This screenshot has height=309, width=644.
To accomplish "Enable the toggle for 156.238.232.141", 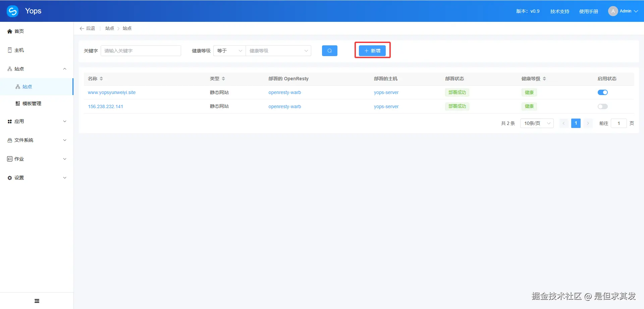I will pos(602,106).
